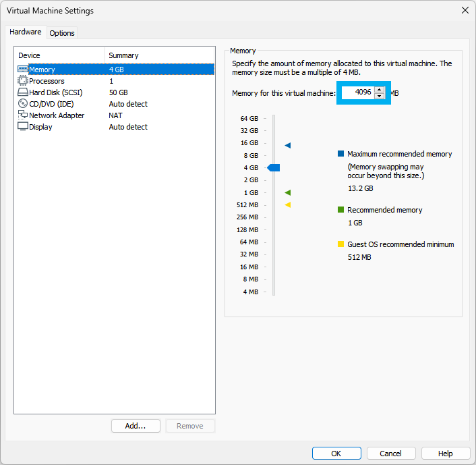Image resolution: width=476 pixels, height=465 pixels.
Task: Click the 8 MB scale label
Action: [250, 279]
